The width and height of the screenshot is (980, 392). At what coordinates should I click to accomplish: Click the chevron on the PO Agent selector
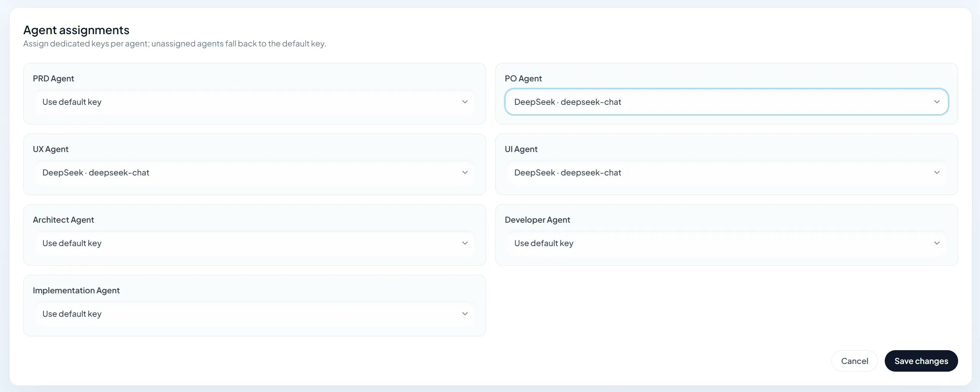937,102
